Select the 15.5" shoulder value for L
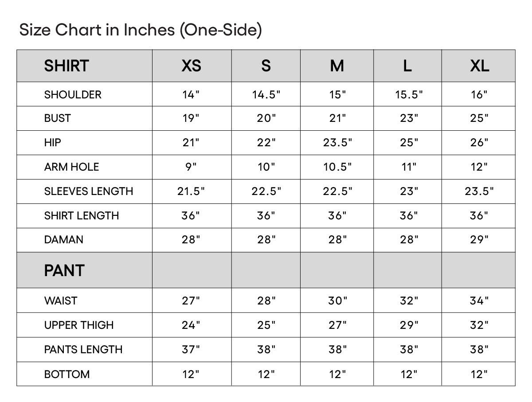The image size is (532, 402). (x=409, y=94)
